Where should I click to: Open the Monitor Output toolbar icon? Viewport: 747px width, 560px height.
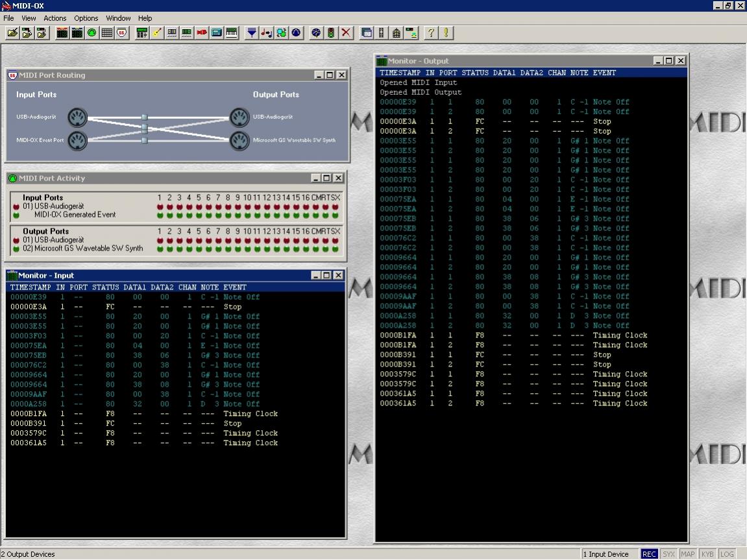pos(77,33)
